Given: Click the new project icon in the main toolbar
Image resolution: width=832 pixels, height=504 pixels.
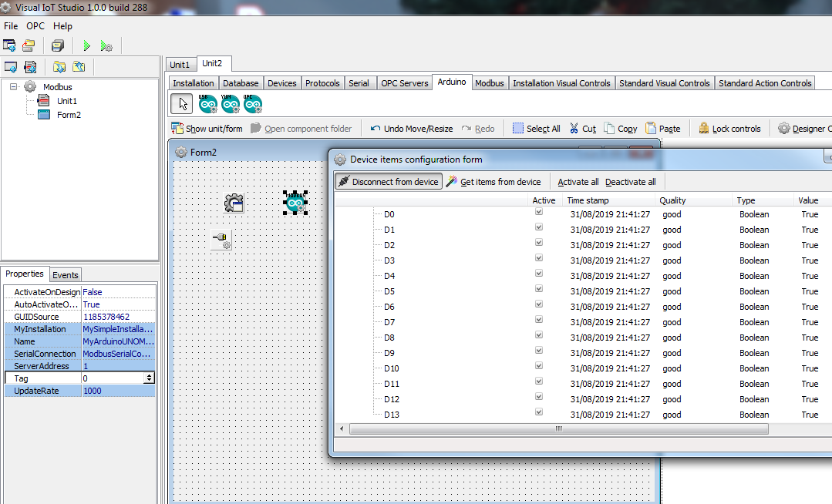Looking at the screenshot, I should 9,45.
